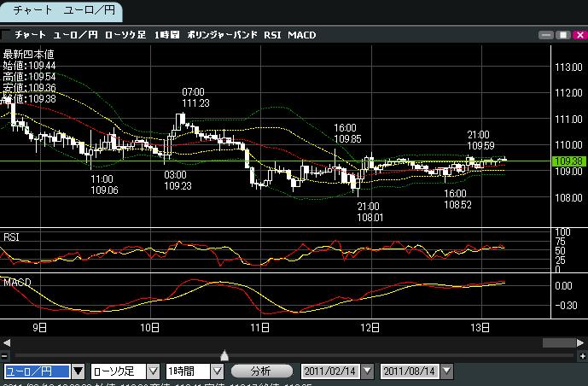Click the 109.38 current price label
The width and height of the screenshot is (588, 386).
pos(568,161)
